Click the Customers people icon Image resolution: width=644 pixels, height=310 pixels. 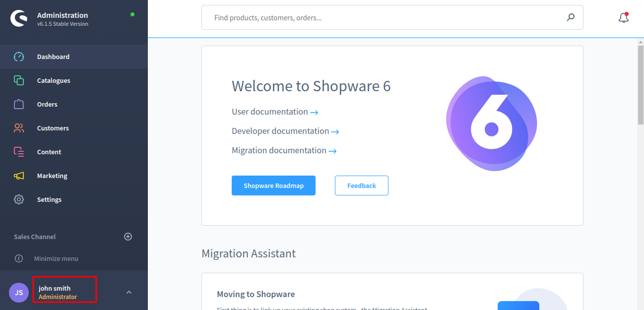pyautogui.click(x=19, y=128)
